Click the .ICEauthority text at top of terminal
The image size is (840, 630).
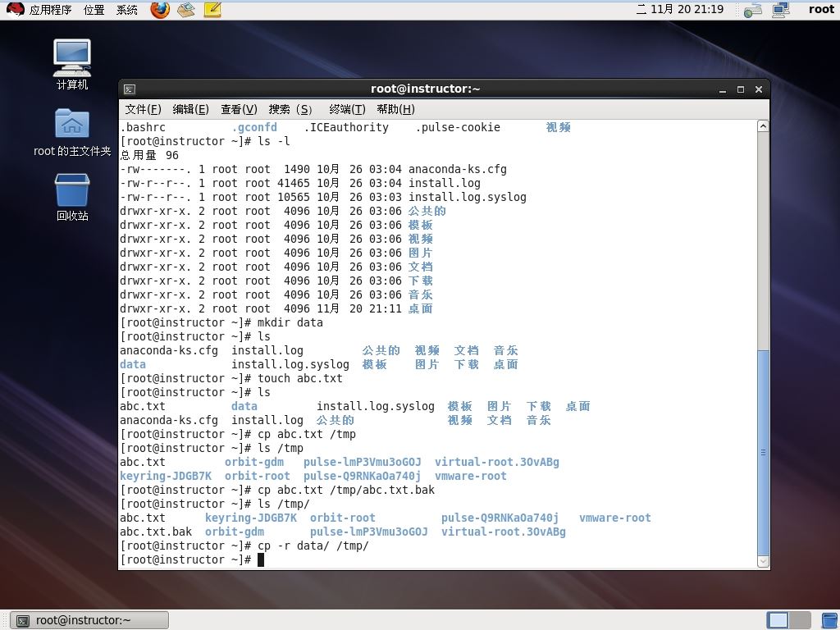(x=346, y=127)
